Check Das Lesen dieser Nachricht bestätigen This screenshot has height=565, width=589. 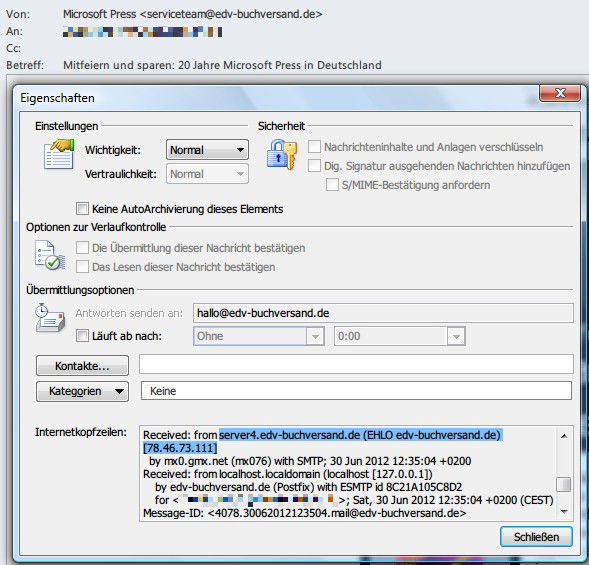82,267
